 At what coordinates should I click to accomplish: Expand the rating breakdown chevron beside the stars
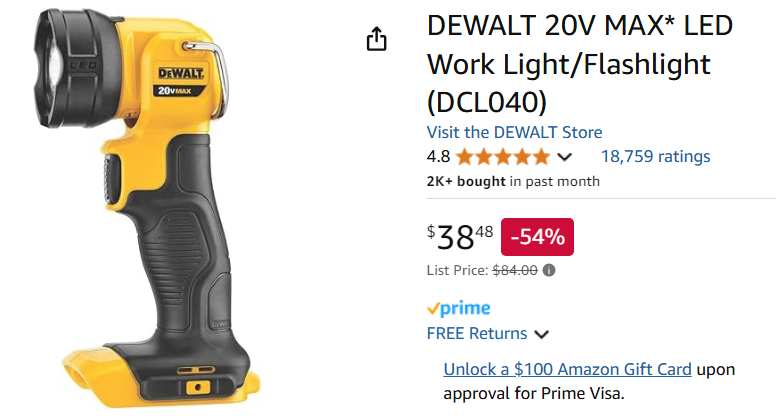pyautogui.click(x=564, y=157)
